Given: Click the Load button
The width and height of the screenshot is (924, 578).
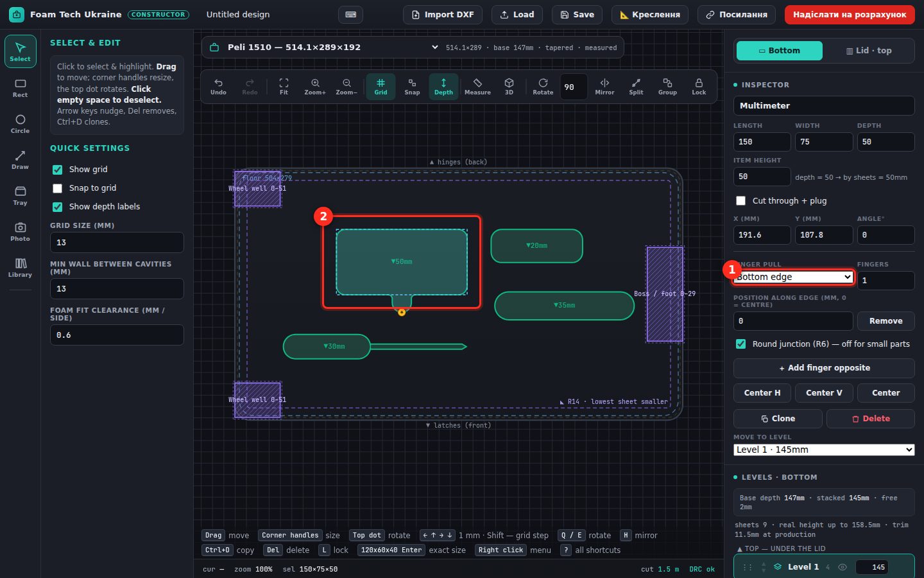Looking at the screenshot, I should click(517, 15).
